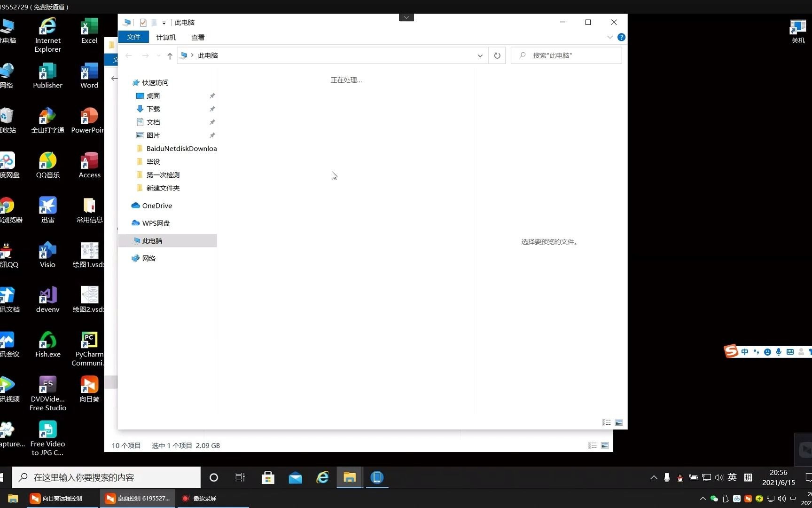The height and width of the screenshot is (508, 812).
Task: Click the Help question mark button
Action: 621,37
